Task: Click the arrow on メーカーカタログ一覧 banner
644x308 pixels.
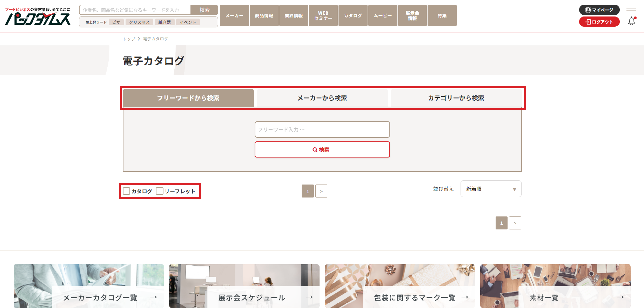Action: click(154, 297)
